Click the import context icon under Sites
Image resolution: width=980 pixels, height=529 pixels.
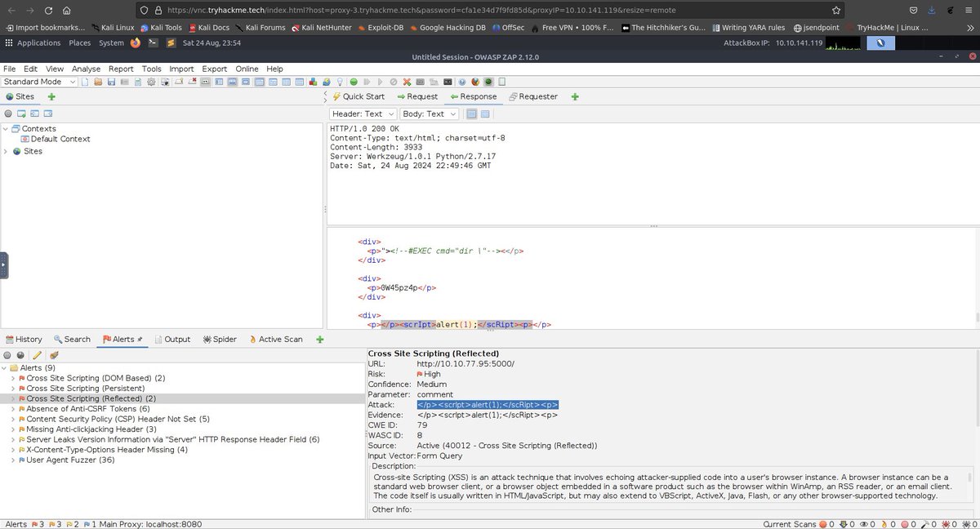(x=36, y=113)
